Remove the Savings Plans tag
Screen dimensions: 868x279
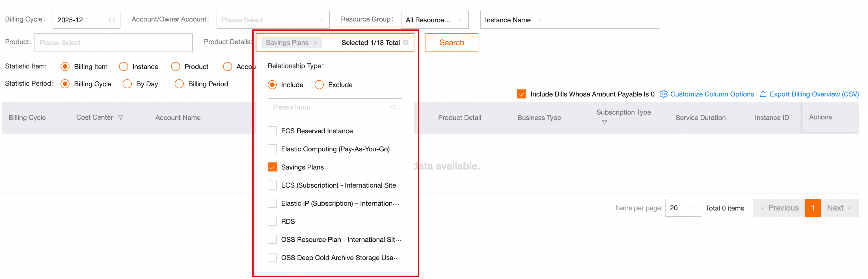315,42
